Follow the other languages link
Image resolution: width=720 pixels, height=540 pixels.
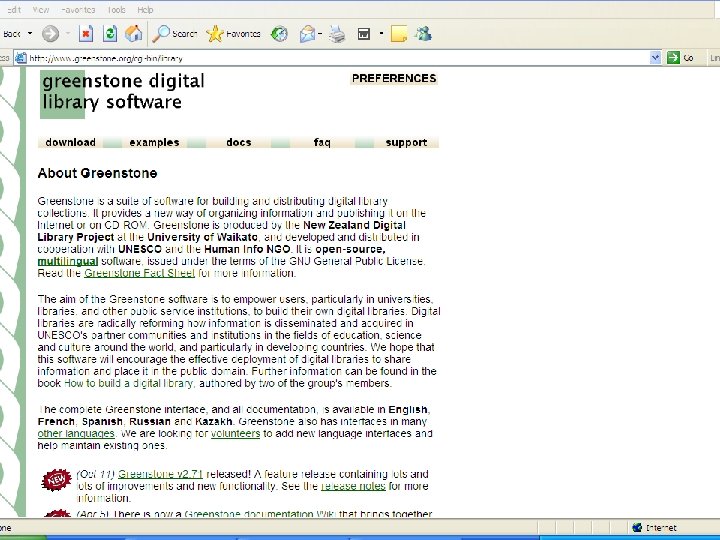click(x=76, y=433)
